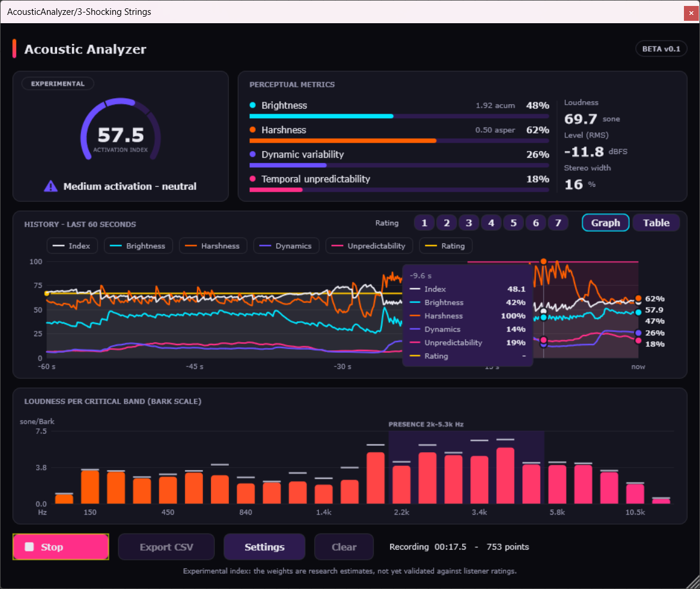
Task: Click the '1.92 acum' brightness value
Action: coord(495,105)
